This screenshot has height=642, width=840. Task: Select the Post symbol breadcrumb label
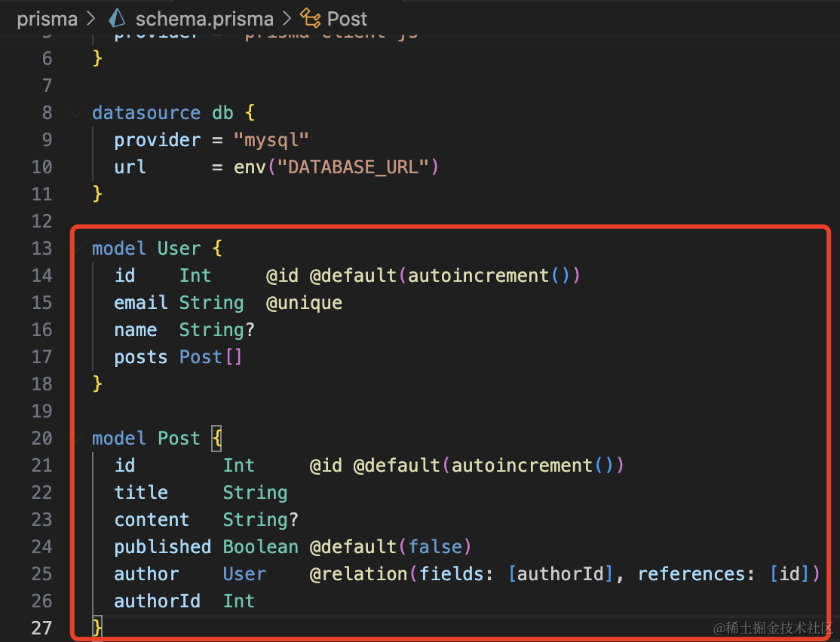coord(347,18)
